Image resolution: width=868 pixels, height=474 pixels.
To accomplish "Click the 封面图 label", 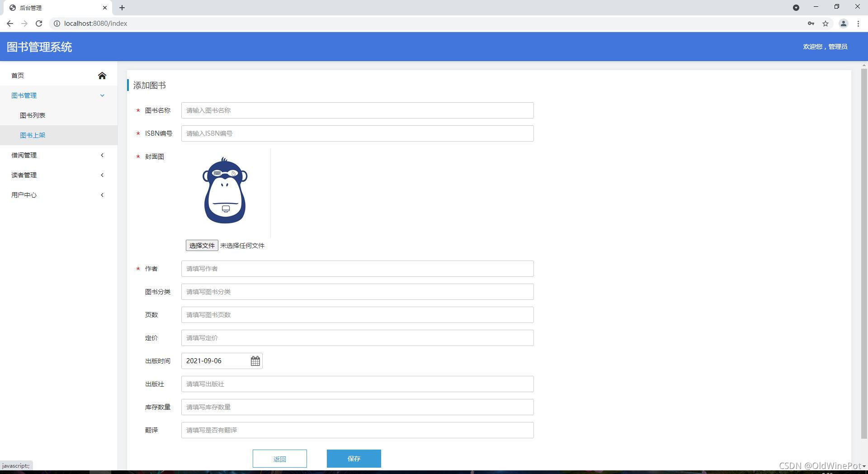I will [x=155, y=156].
